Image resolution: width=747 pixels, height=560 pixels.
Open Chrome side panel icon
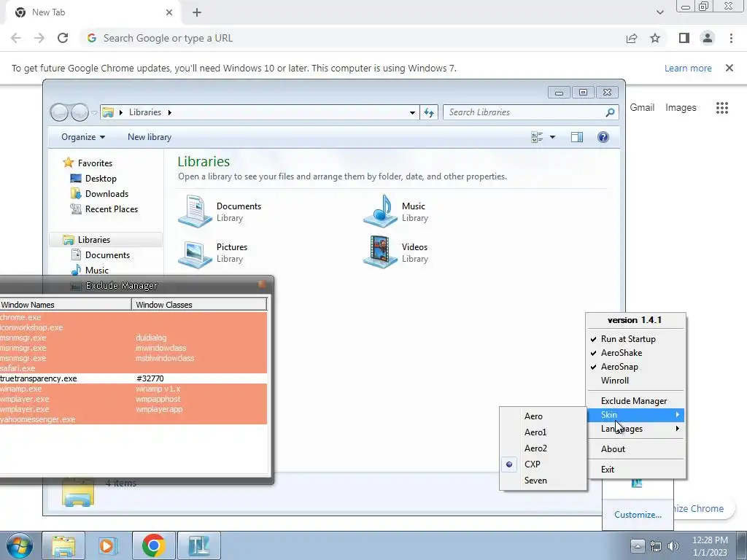coord(684,38)
